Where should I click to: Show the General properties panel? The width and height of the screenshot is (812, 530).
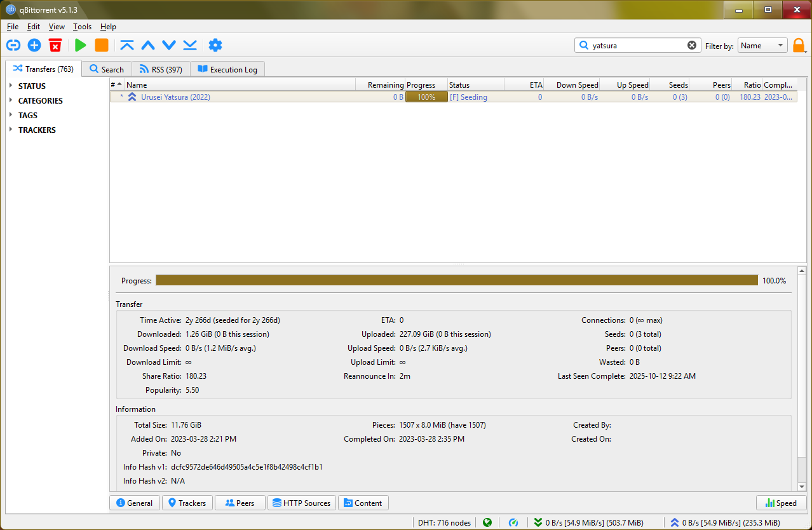coord(135,503)
